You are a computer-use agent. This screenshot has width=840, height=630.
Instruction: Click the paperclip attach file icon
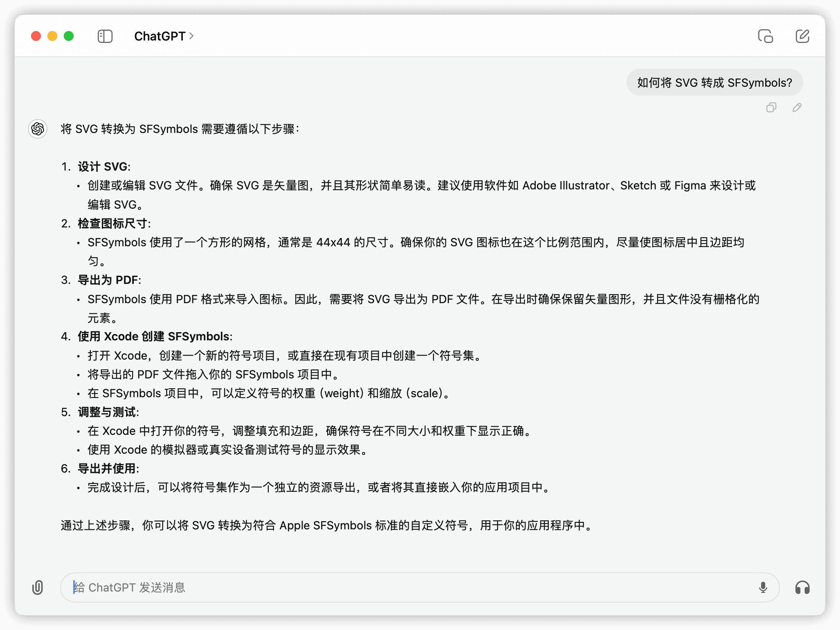38,587
